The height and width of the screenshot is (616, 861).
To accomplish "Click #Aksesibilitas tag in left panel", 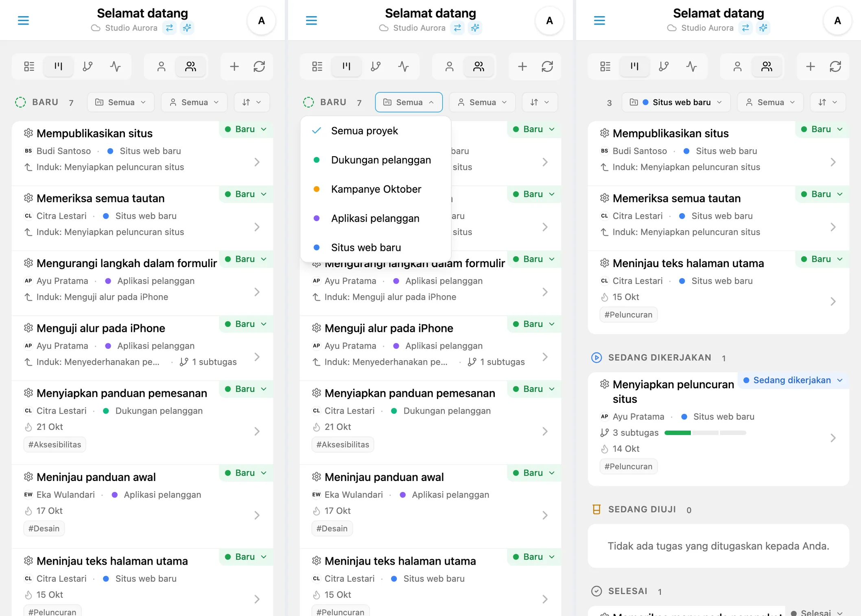I will pyautogui.click(x=55, y=444).
